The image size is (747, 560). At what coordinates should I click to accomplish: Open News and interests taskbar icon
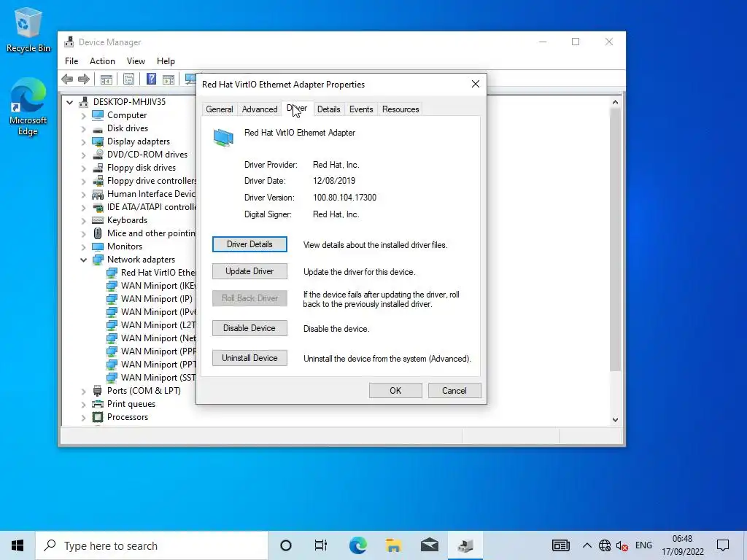point(561,545)
